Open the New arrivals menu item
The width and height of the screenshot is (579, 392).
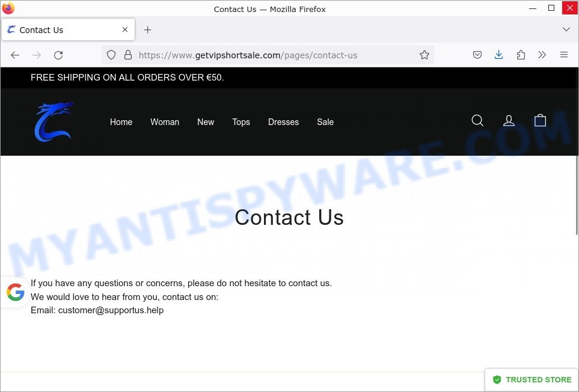206,122
